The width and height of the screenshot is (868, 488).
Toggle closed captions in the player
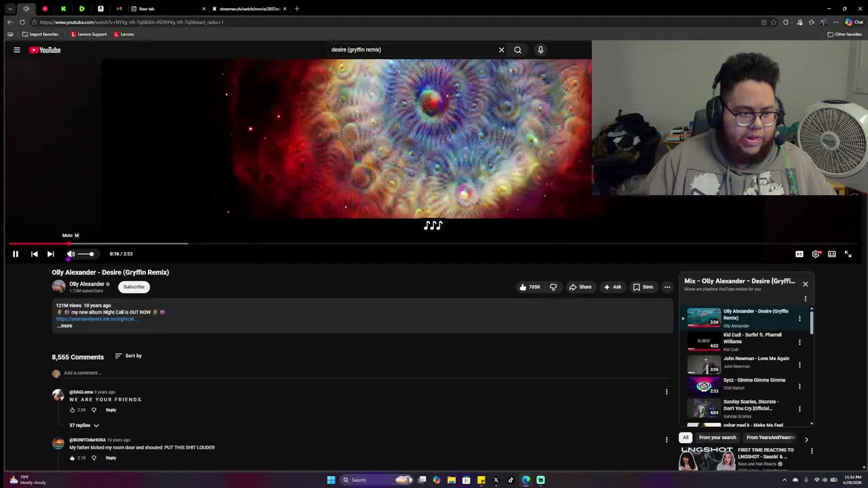click(x=800, y=254)
